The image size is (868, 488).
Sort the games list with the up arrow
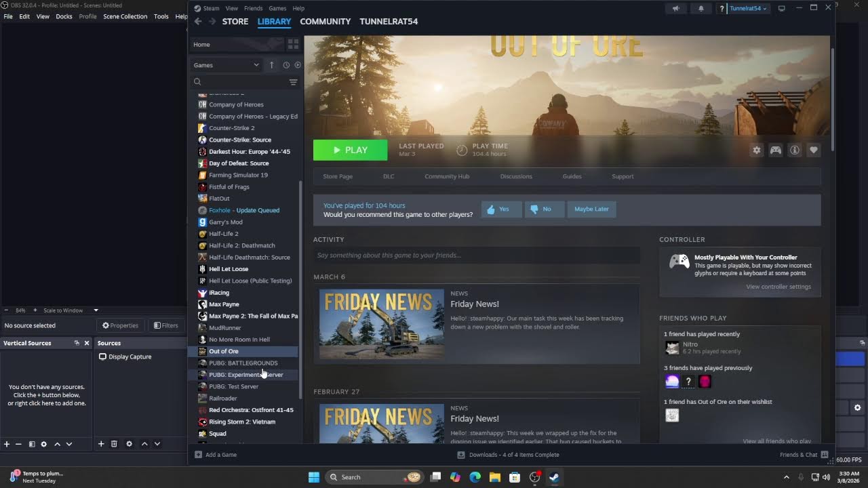coord(272,65)
